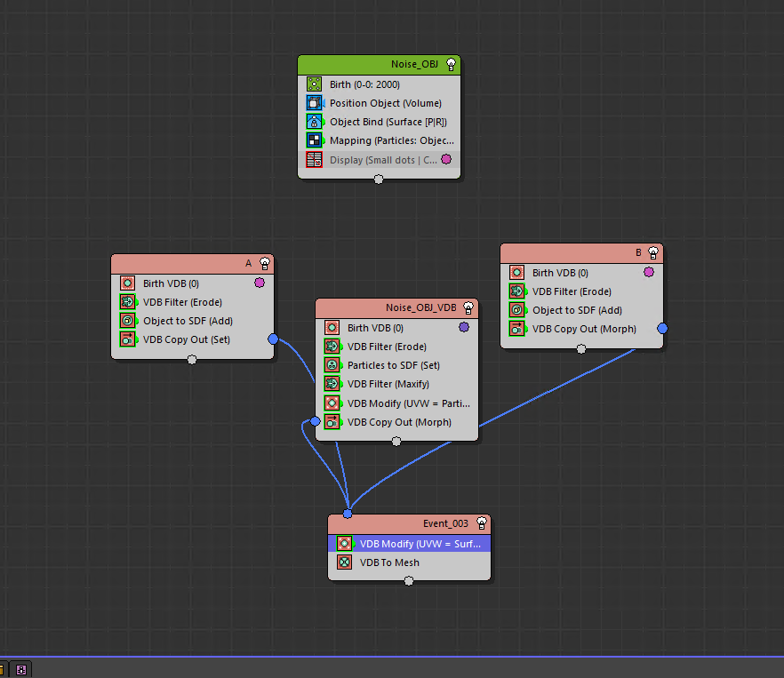Click Object to SDF icon in event A
The image size is (784, 678).
coord(127,321)
